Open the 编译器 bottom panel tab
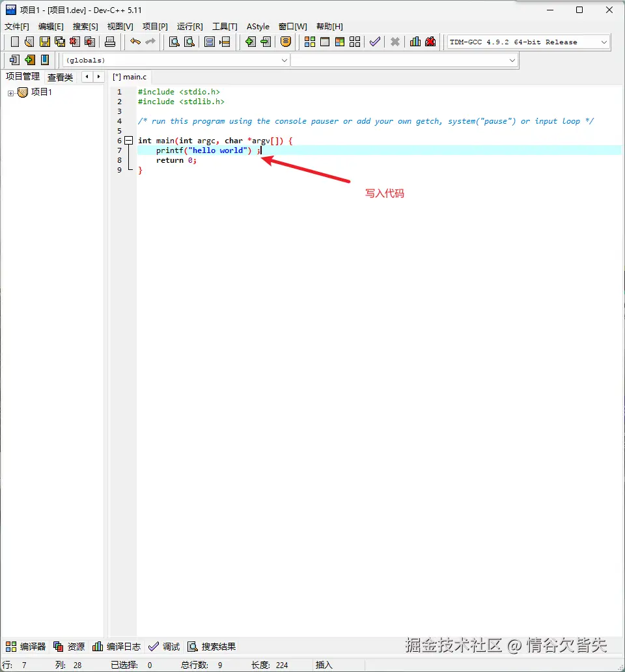This screenshot has height=672, width=625. point(25,647)
